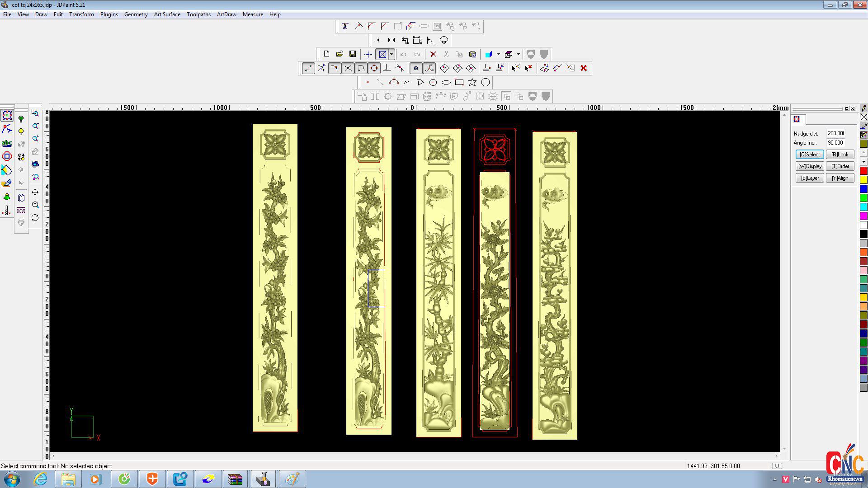The height and width of the screenshot is (488, 868).
Task: Open the Toolpaths menu
Action: tap(198, 14)
